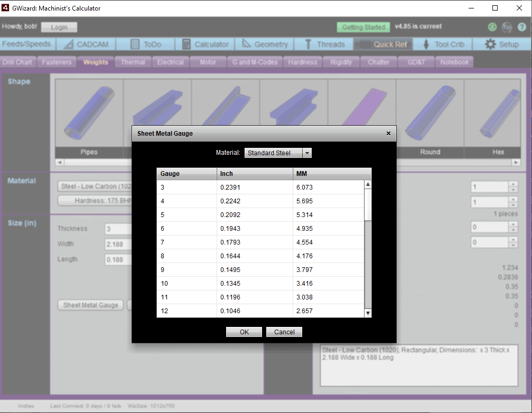Viewport: 532px width, 413px height.
Task: Click the down arrow on the gauge table scrollbar
Action: point(368,313)
